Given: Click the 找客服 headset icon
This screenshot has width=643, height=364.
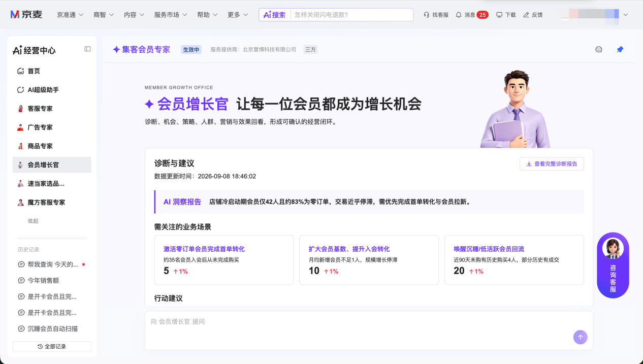Looking at the screenshot, I should coord(426,15).
